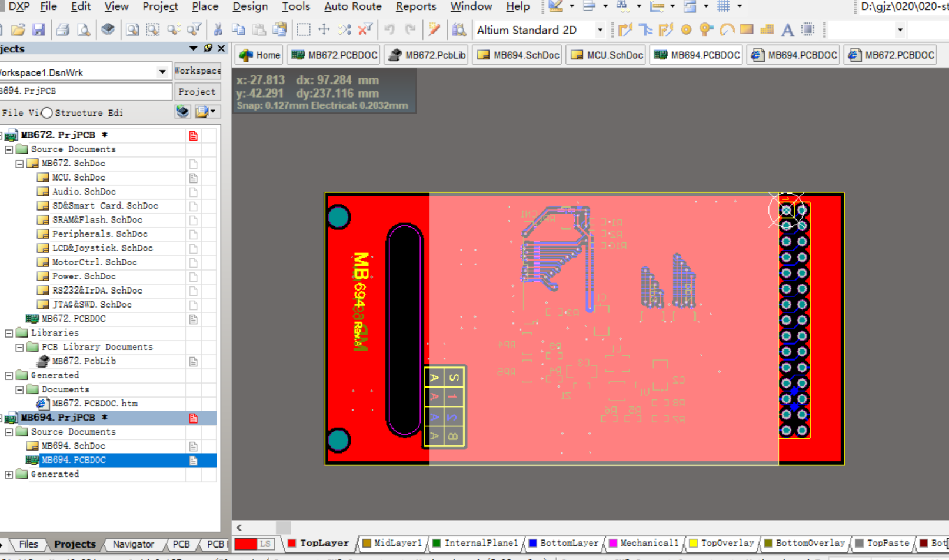949x560 pixels.
Task: Open the Workspace1.DsnWrk dropdown
Action: (x=162, y=72)
